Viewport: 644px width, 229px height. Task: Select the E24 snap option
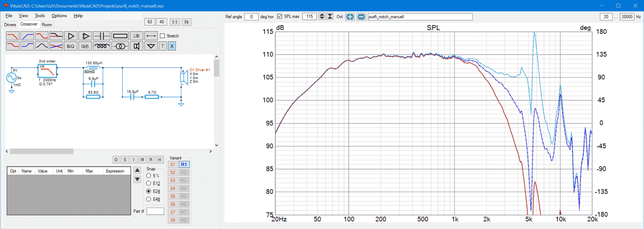pos(149,191)
